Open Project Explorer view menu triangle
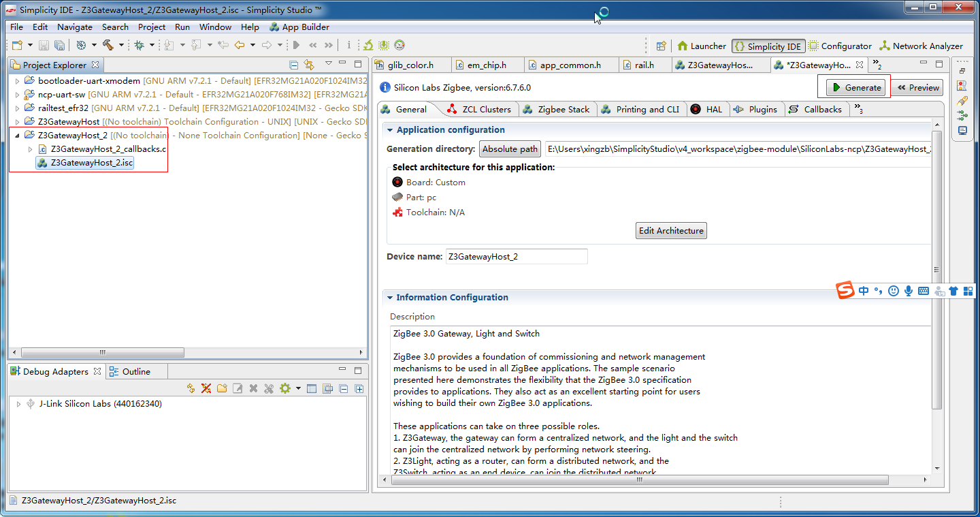 328,64
